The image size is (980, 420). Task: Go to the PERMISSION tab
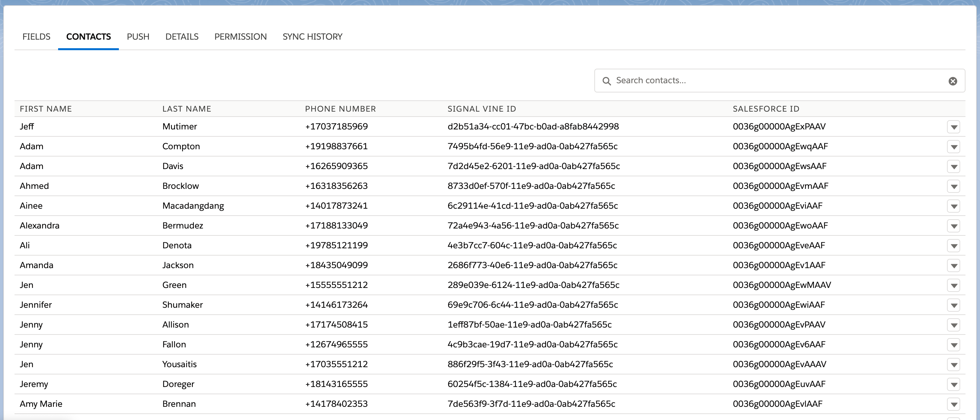240,37
